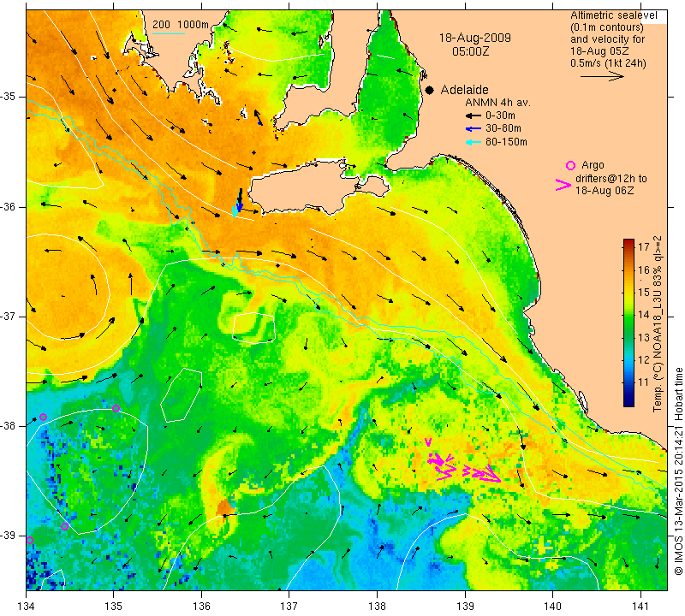Click the magenta drifter legend arrowhead
This screenshot has width=685, height=616.
563,185
